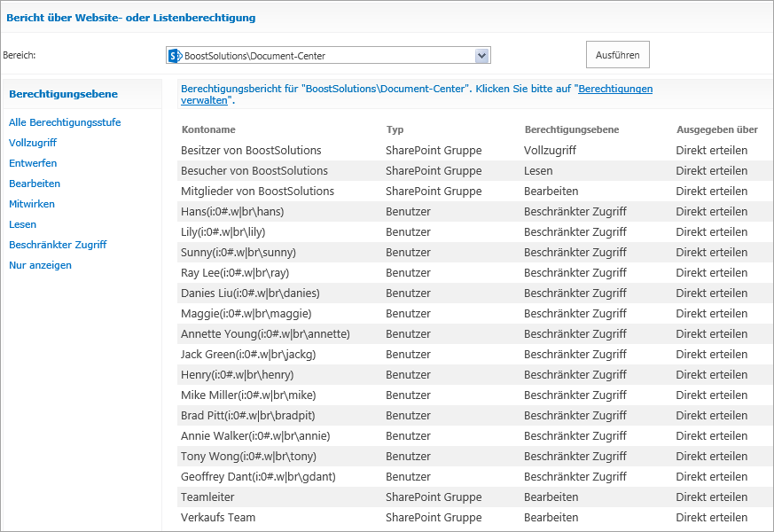Click Direkt erteilen in Maggie row
Screen dimensions: 774x532
711,314
